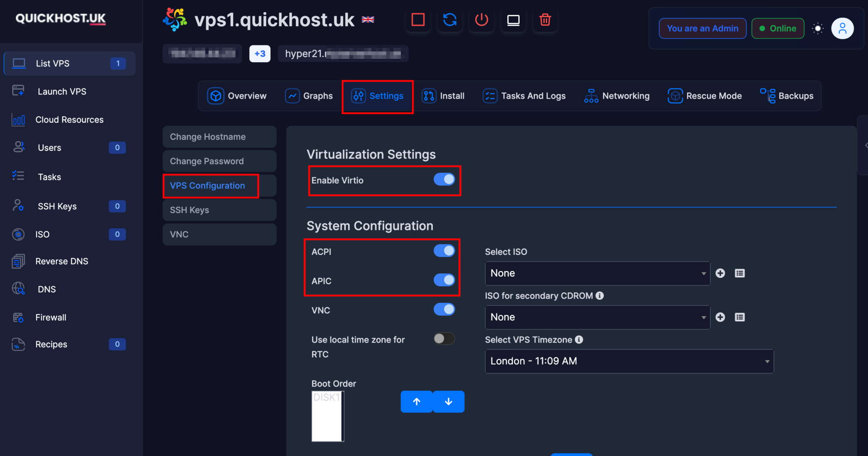The image size is (868, 456).
Task: Click the colorful logo beside vps1.quickhost.uk
Action: (x=175, y=19)
